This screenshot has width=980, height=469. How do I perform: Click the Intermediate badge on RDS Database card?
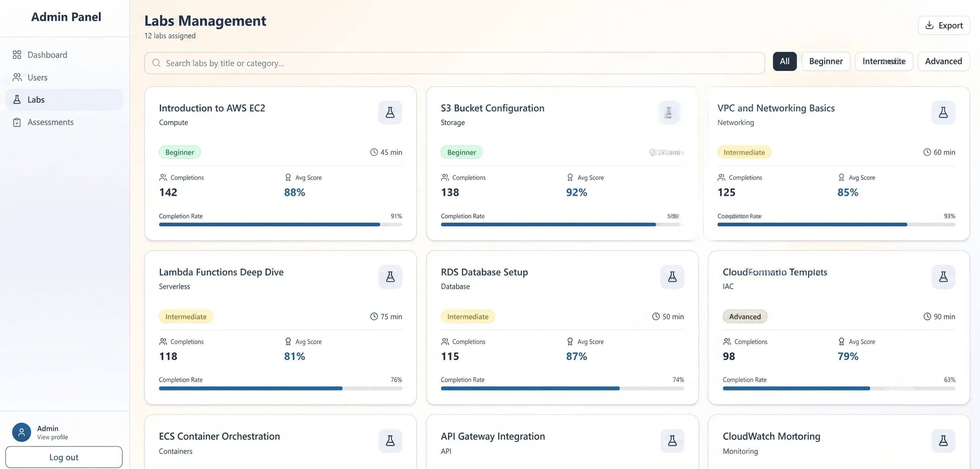(468, 316)
